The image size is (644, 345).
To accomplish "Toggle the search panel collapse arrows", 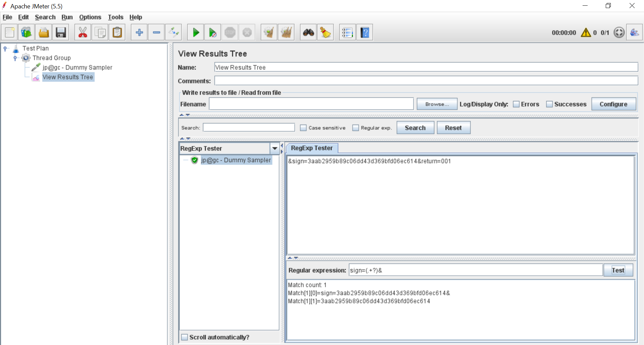I will [x=185, y=138].
